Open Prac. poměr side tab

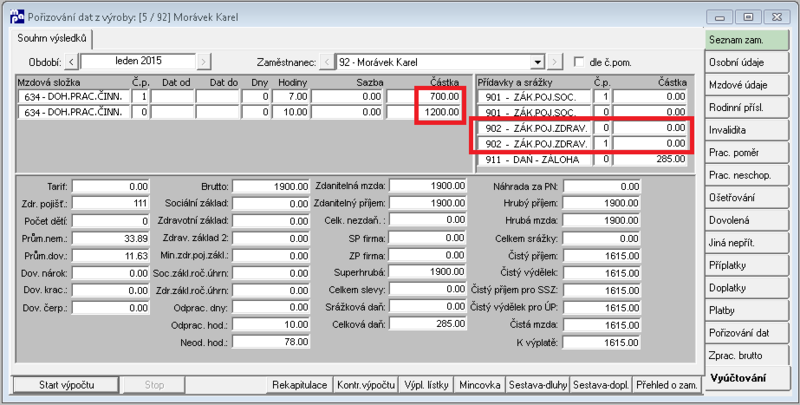coord(746,153)
